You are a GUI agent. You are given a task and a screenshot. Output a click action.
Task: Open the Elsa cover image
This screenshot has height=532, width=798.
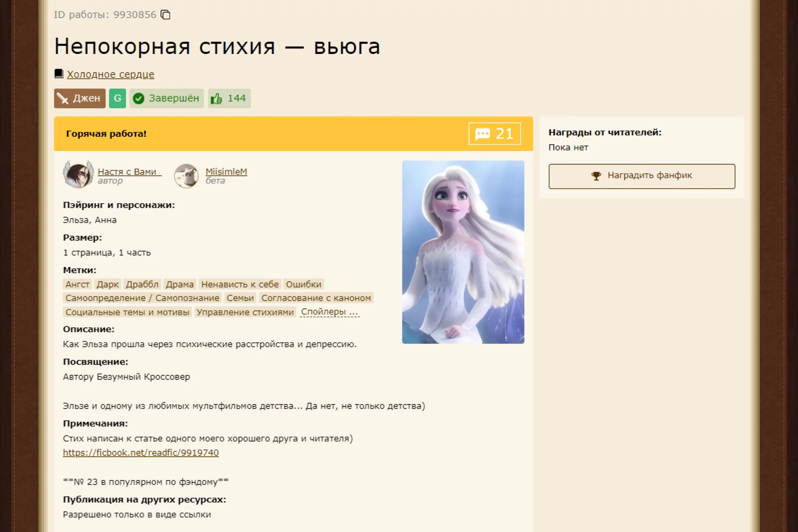tap(463, 252)
